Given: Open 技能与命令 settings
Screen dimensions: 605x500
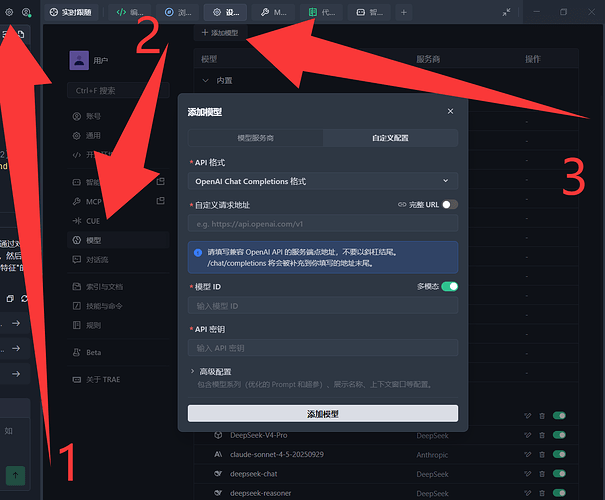Looking at the screenshot, I should [118, 306].
